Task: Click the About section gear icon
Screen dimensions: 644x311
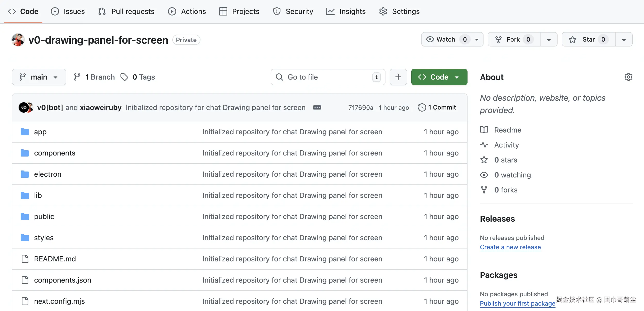Action: 628,77
